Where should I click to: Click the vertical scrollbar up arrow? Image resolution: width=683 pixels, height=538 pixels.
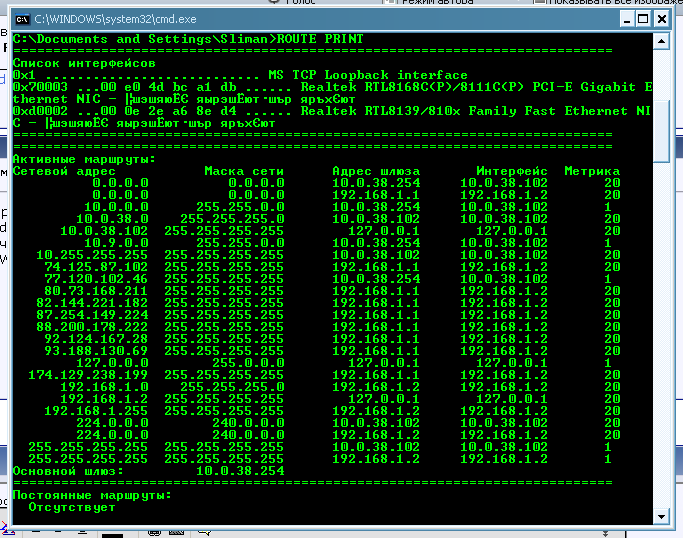pos(661,41)
